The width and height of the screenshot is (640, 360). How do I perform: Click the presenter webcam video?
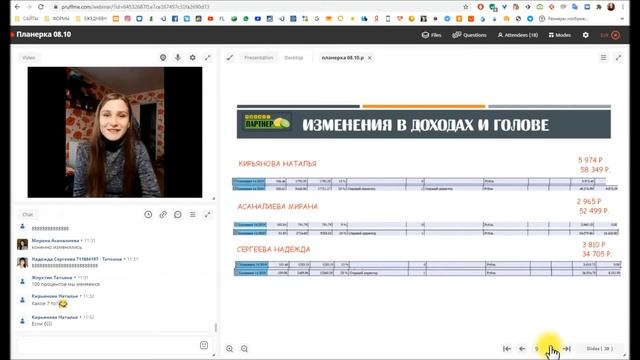[115, 132]
